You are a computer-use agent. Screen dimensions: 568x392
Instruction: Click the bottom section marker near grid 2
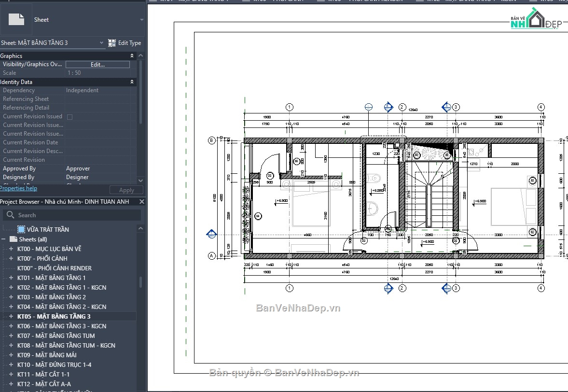click(388, 288)
